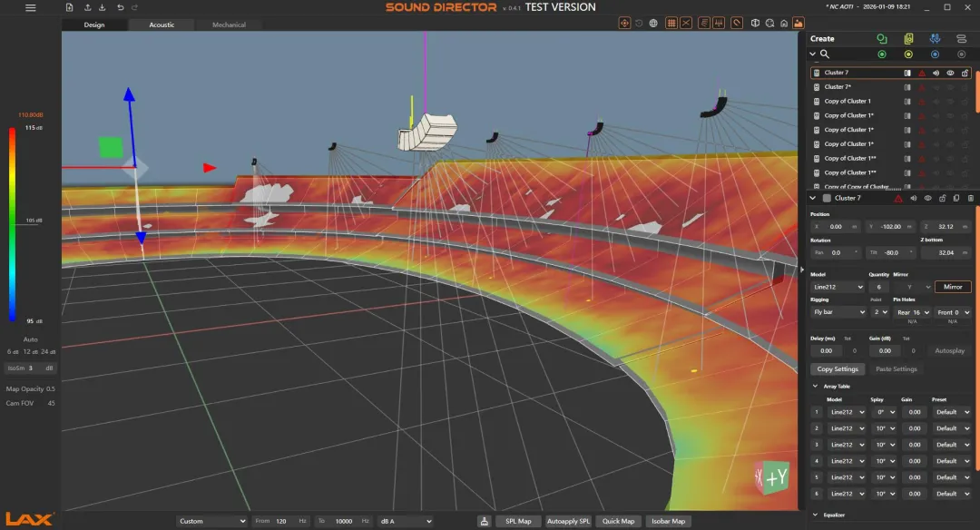This screenshot has width=980, height=530.
Task: Click the SPL color scale bar
Action: click(x=12, y=224)
